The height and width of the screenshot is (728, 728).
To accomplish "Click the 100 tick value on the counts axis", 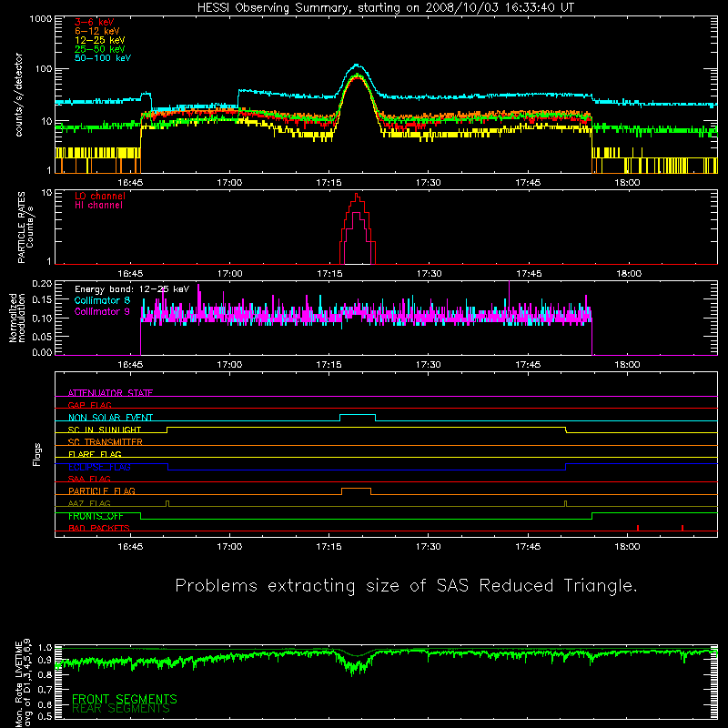I will tap(44, 69).
